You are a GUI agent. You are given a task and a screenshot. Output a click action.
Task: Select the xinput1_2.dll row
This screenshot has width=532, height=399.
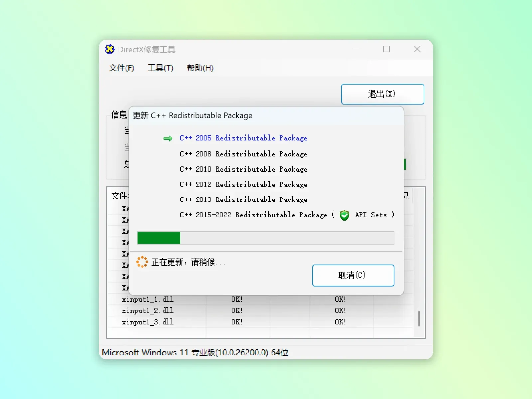coord(260,311)
